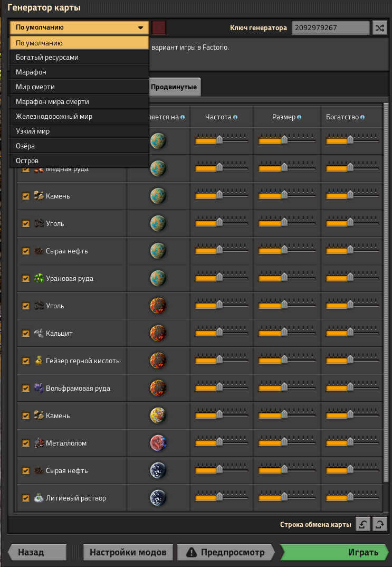Click the Назад button
This screenshot has width=392, height=567.
(36, 552)
